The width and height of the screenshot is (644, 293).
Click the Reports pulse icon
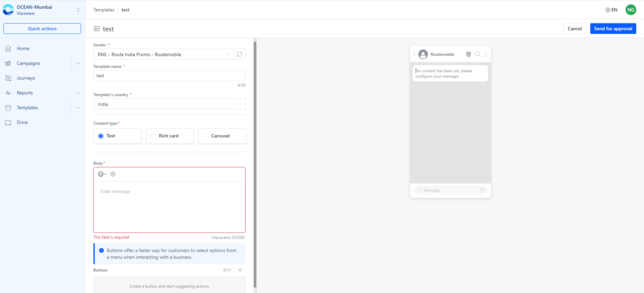[x=8, y=93]
